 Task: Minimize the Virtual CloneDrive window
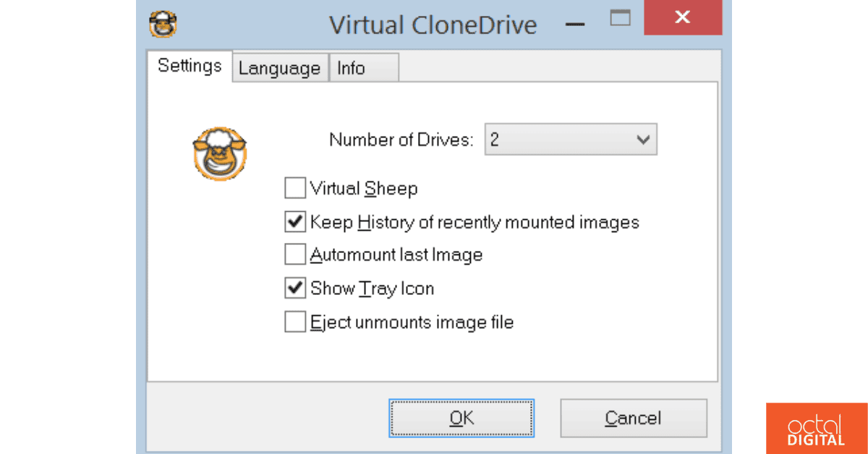tap(575, 25)
